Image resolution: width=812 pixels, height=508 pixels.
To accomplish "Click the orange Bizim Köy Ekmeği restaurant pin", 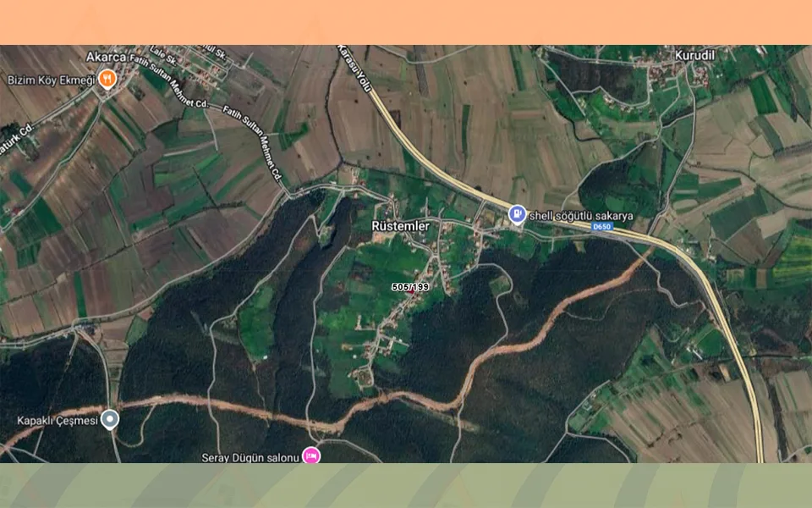I will coord(107,79).
